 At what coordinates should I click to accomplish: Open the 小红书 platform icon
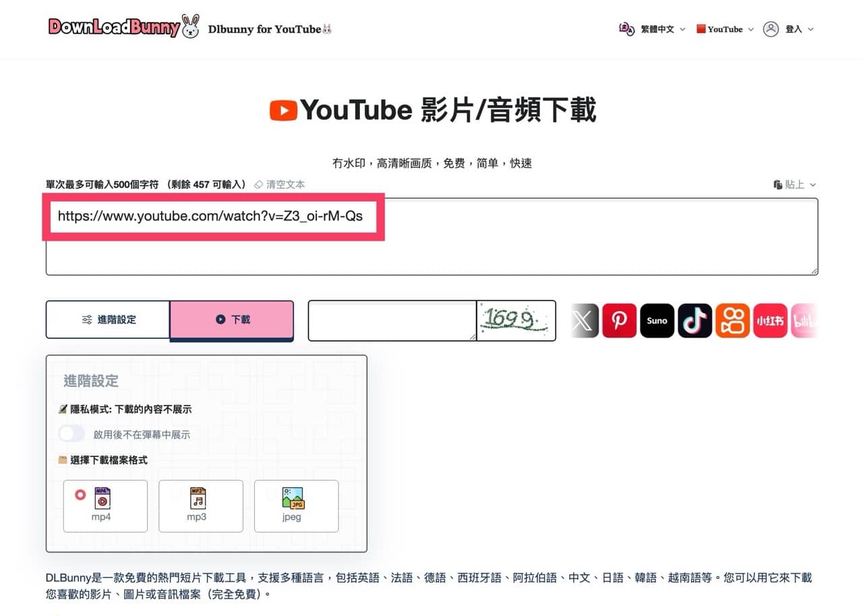pos(770,321)
